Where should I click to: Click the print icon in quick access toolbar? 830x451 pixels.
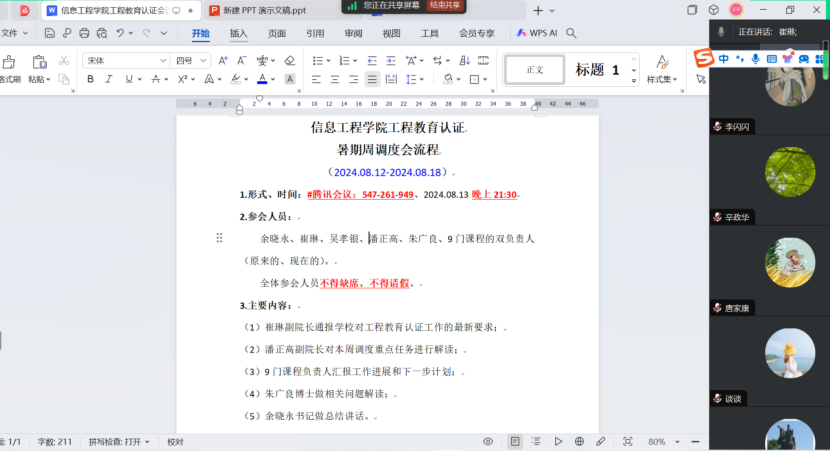coord(84,33)
